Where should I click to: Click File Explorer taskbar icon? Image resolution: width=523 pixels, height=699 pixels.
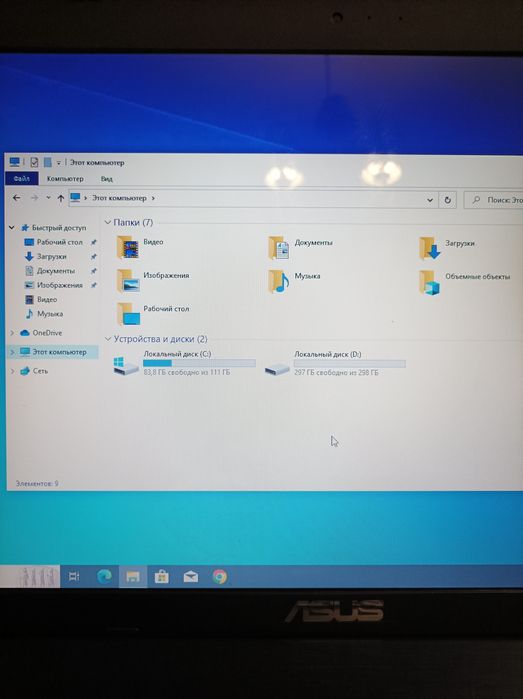[132, 577]
